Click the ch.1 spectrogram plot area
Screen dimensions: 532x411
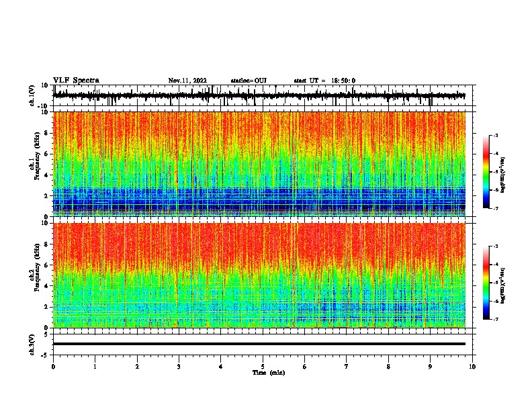pyautogui.click(x=259, y=164)
